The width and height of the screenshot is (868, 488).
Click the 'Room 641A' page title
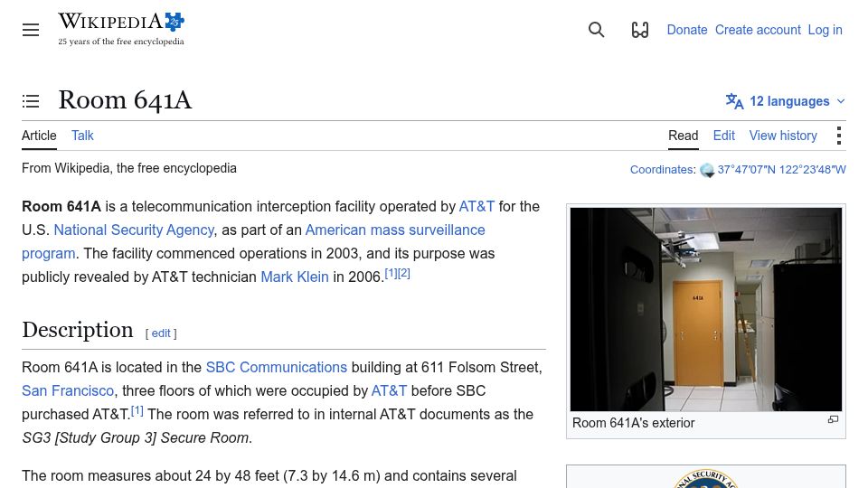pos(125,100)
